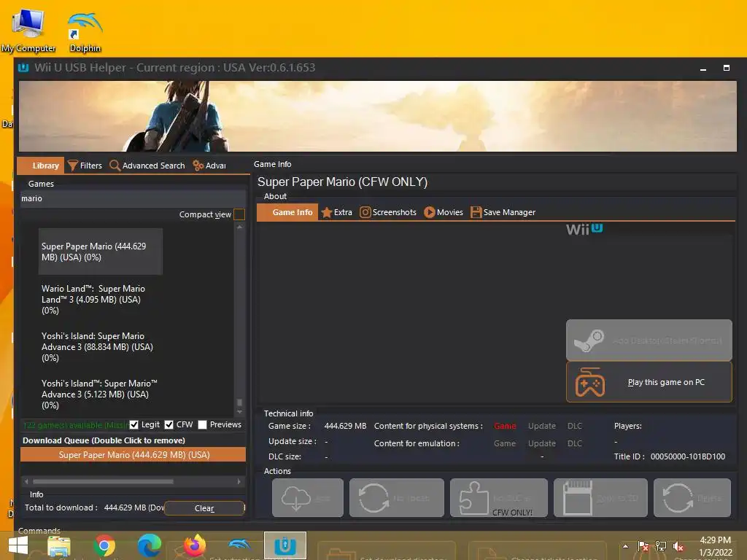Select Yoshi's Island: Super Mario Advance 3 (88.834 MB)
This screenshot has height=560, width=747.
[x=101, y=347]
